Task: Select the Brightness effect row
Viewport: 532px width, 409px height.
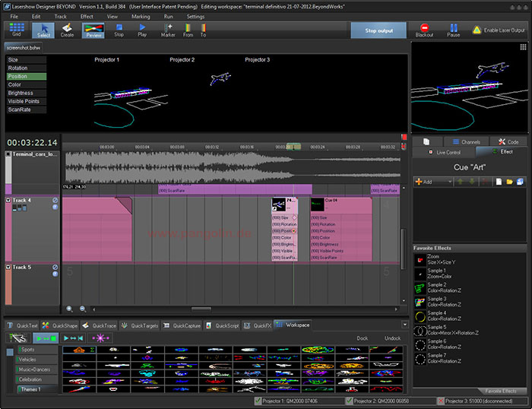Action: pos(27,93)
